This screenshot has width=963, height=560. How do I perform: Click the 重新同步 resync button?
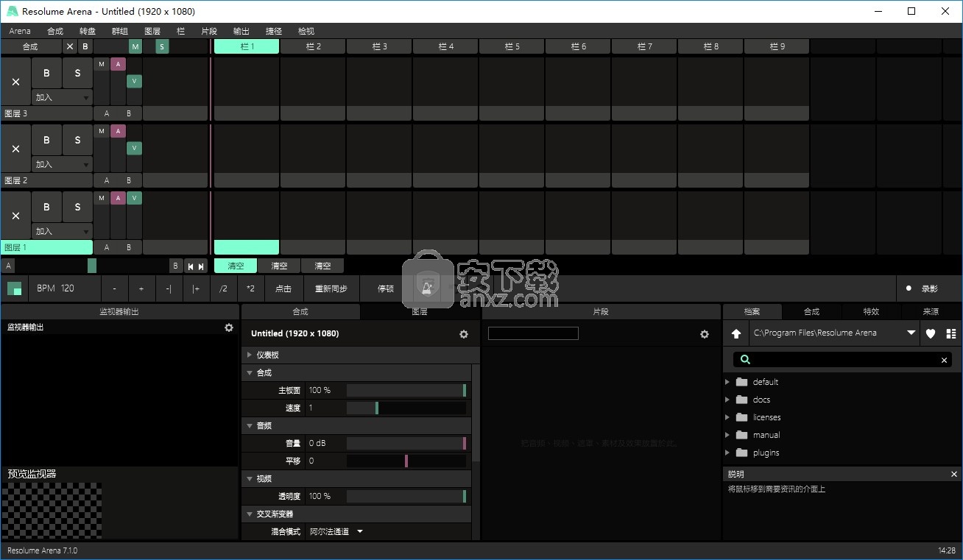click(x=331, y=288)
